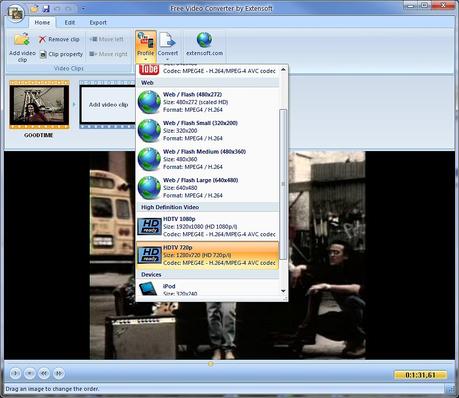Switch to the Export ribbon tab
Screen dimensions: 459x398
98,23
